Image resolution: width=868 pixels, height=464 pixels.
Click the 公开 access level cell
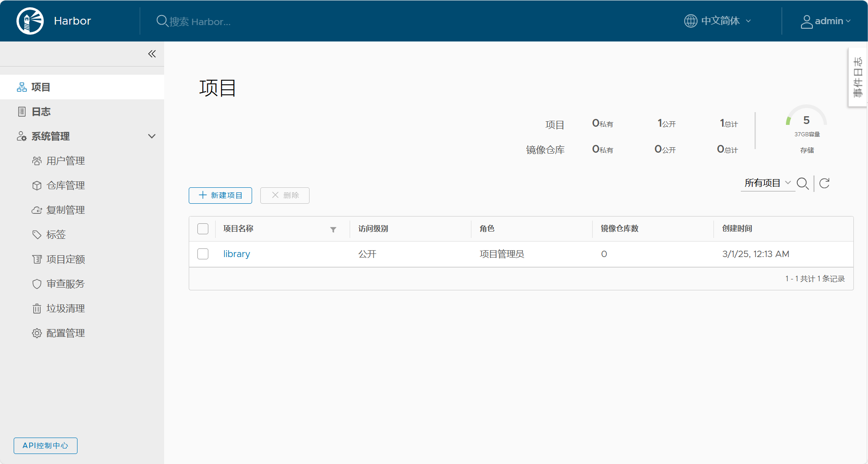367,254
